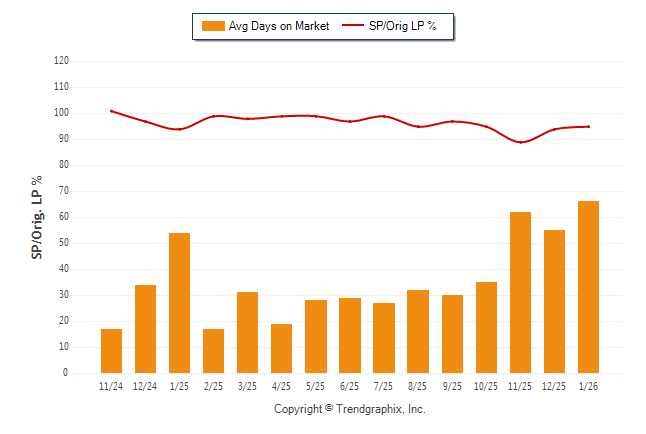
Task: Click the SP/Orig. LP % axis title
Action: (37, 217)
